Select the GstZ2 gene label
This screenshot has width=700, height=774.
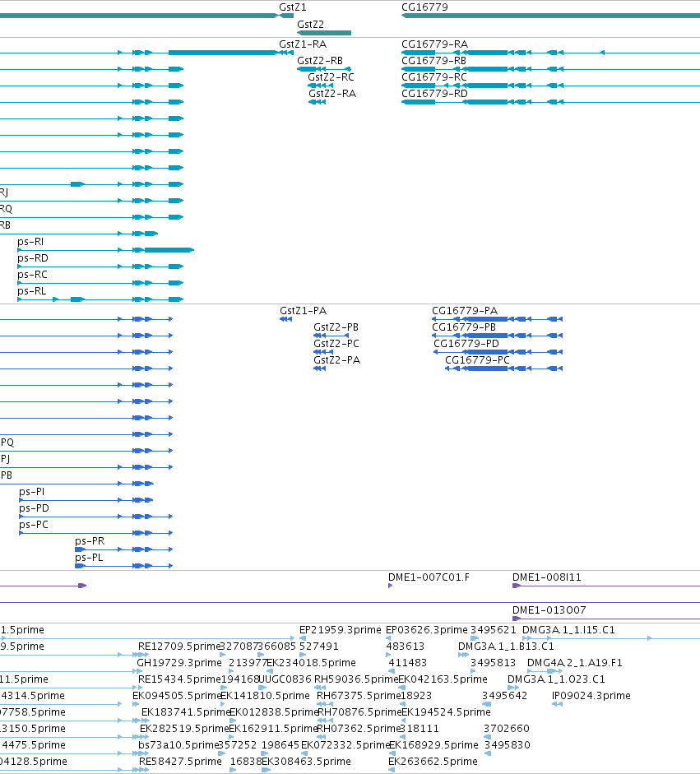tap(310, 24)
